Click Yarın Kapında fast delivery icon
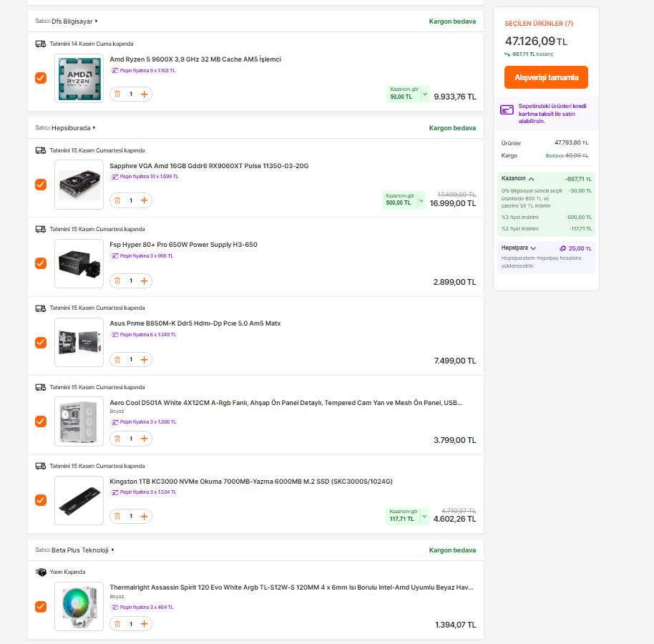This screenshot has height=644, width=654. coord(41,572)
